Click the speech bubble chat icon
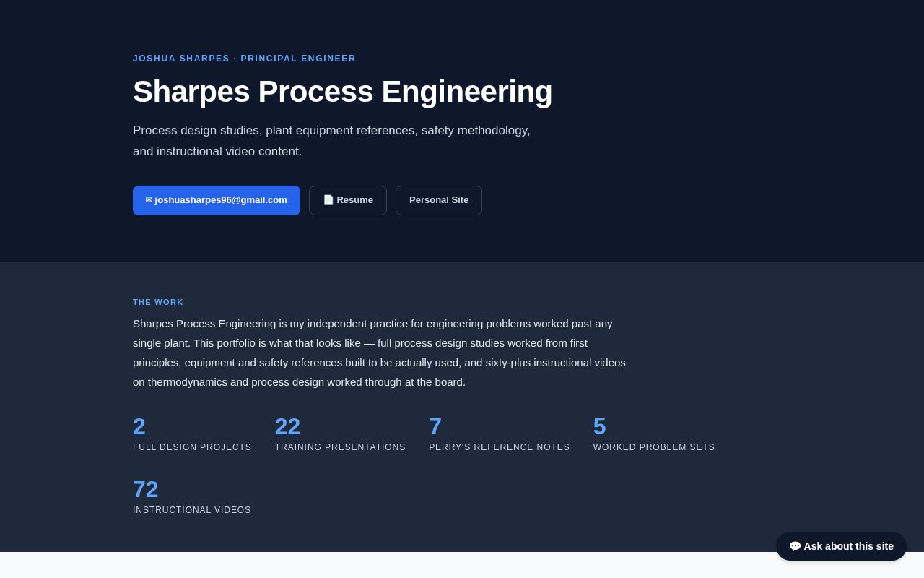Screen dimensions: 924x578 click(795, 546)
